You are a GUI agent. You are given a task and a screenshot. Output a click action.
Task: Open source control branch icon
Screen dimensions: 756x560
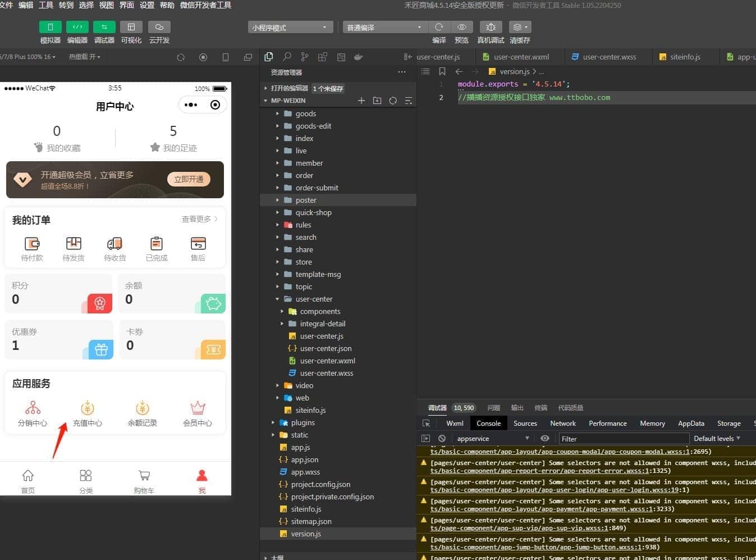pyautogui.click(x=305, y=57)
